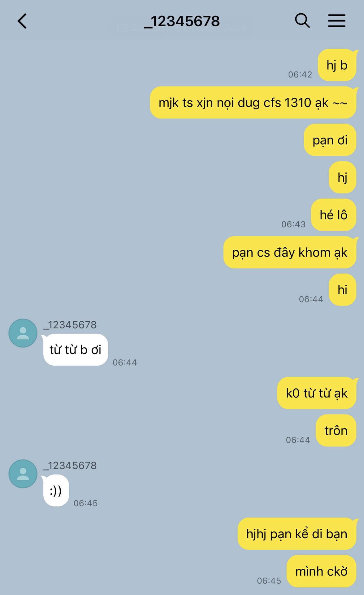Select the "hé lô" message bubble

pos(334,215)
